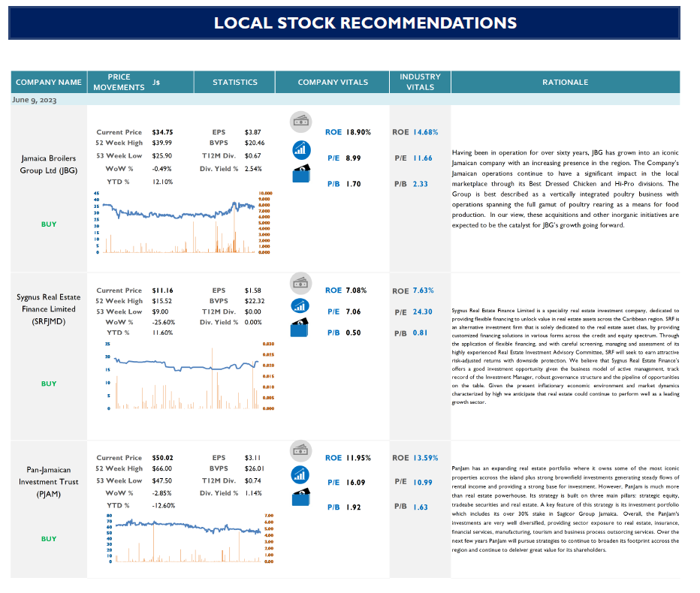Click the COMPANY VITALS column header
Image resolution: width=700 pixels, height=593 pixels.
pyautogui.click(x=333, y=82)
